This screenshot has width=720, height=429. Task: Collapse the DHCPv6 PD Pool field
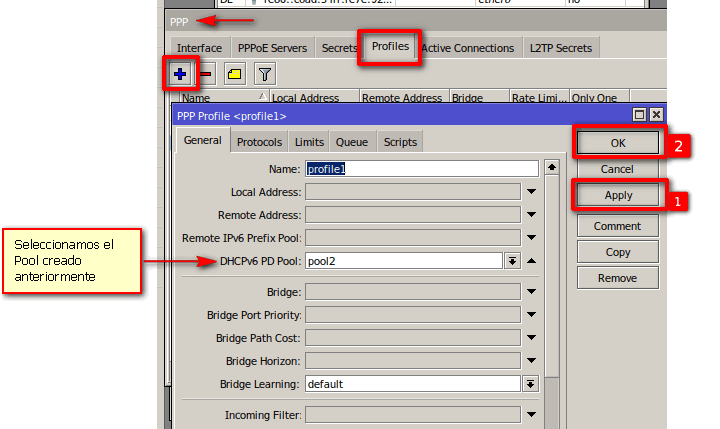532,260
